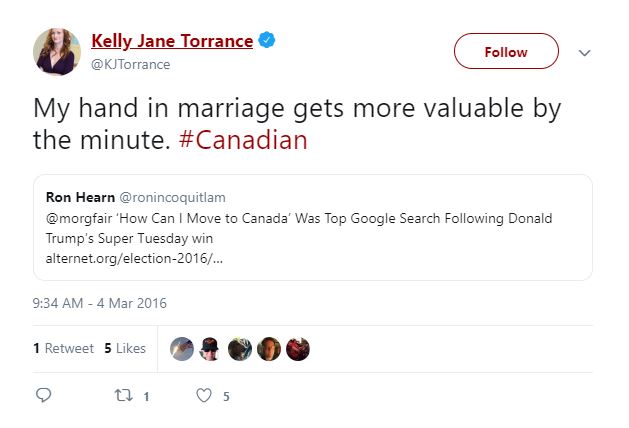Open Ron Hearn's quoted tweet author name

click(x=82, y=197)
